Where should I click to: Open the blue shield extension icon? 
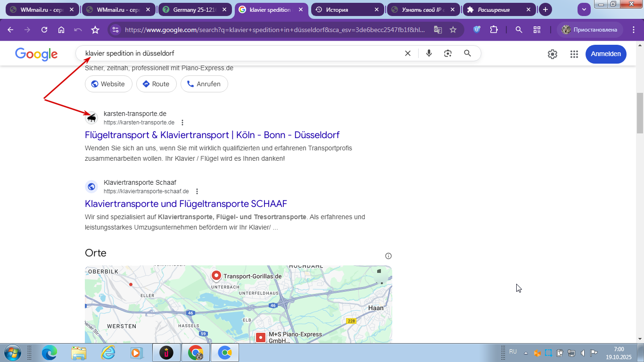[x=477, y=30]
